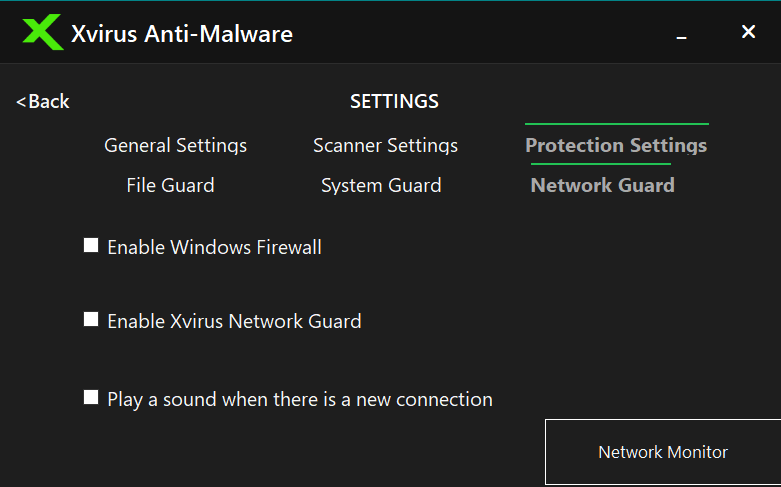The image size is (781, 487).
Task: Click the Xvirus Anti-Malware title text
Action: pyautogui.click(x=182, y=33)
